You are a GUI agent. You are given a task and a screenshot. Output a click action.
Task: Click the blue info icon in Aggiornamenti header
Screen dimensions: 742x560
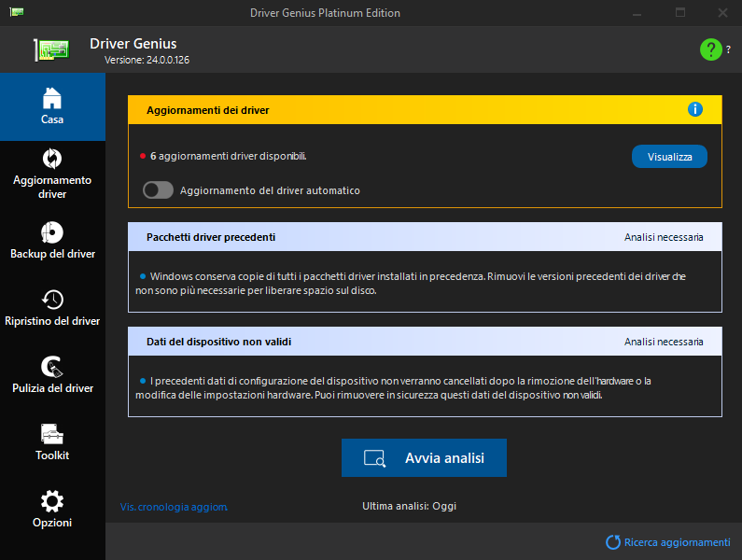coord(694,109)
